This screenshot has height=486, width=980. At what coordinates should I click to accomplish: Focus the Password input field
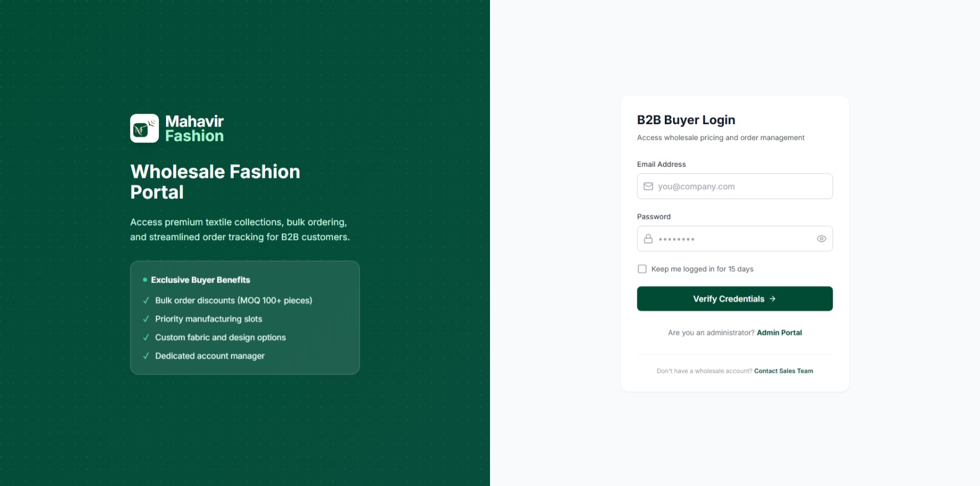point(735,239)
